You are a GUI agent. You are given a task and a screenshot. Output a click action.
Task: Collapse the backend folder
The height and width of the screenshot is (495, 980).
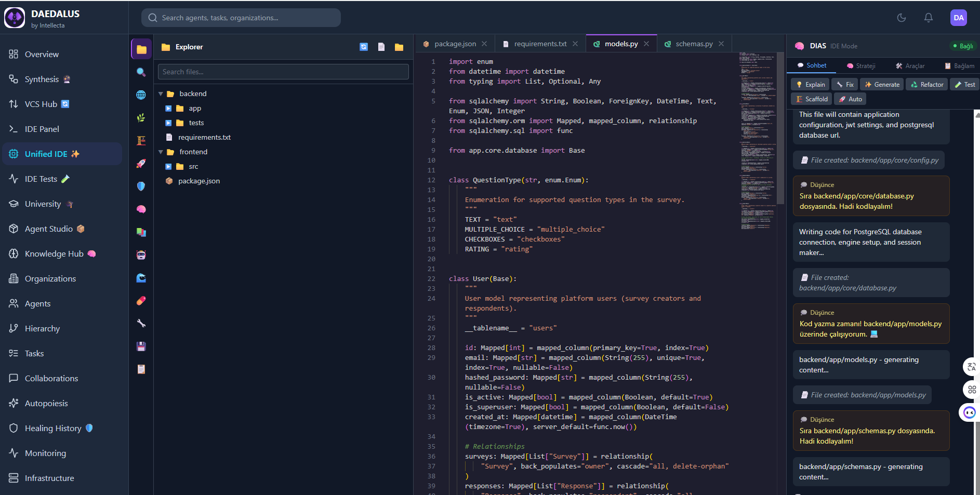pos(161,94)
